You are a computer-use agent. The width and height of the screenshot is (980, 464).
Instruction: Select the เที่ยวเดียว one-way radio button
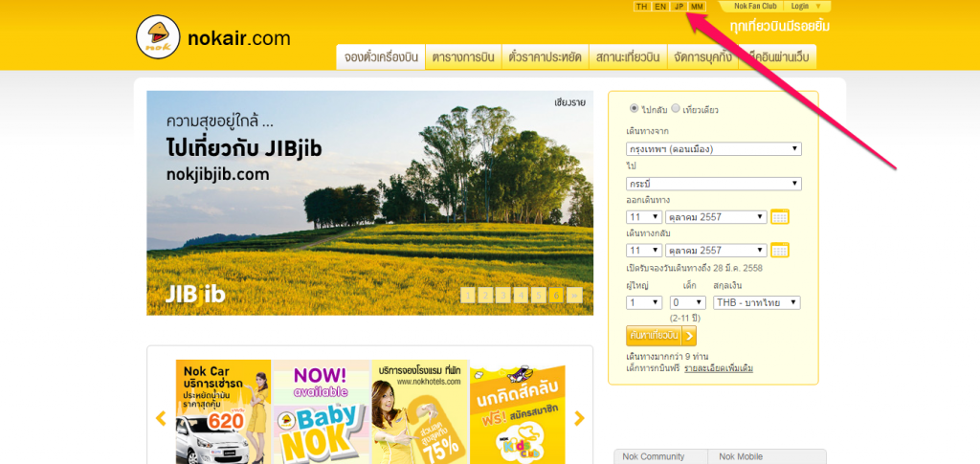click(x=676, y=109)
